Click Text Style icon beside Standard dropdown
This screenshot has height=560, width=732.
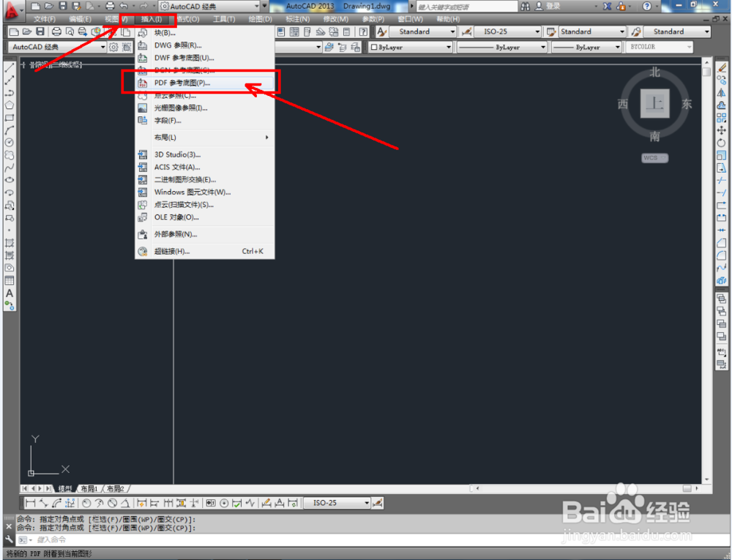[381, 31]
